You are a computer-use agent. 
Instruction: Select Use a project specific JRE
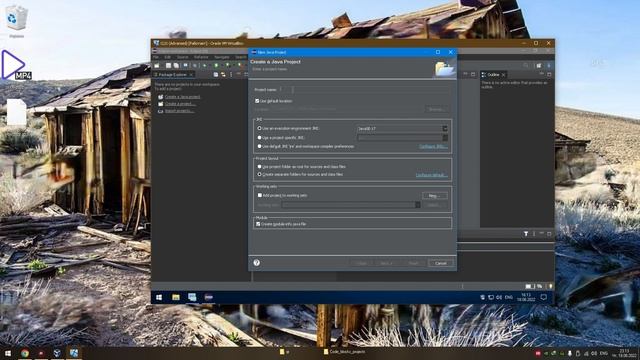pos(259,138)
